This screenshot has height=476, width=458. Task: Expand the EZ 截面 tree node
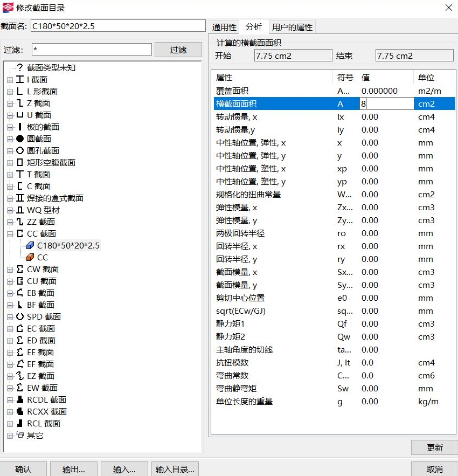pos(10,376)
